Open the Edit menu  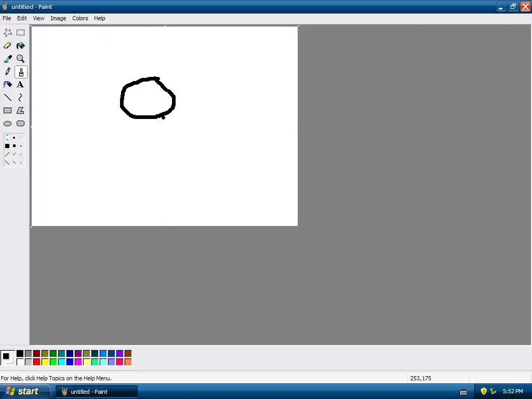(22, 18)
